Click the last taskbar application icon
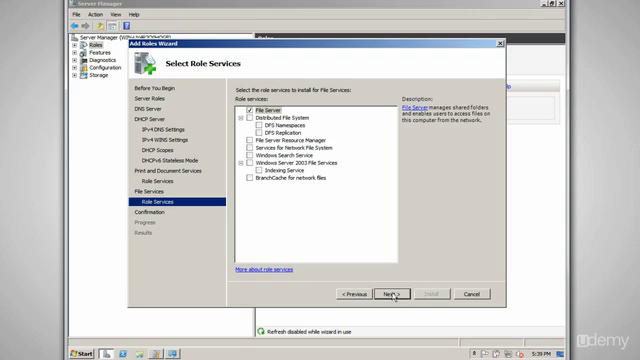 pyautogui.click(x=173, y=354)
